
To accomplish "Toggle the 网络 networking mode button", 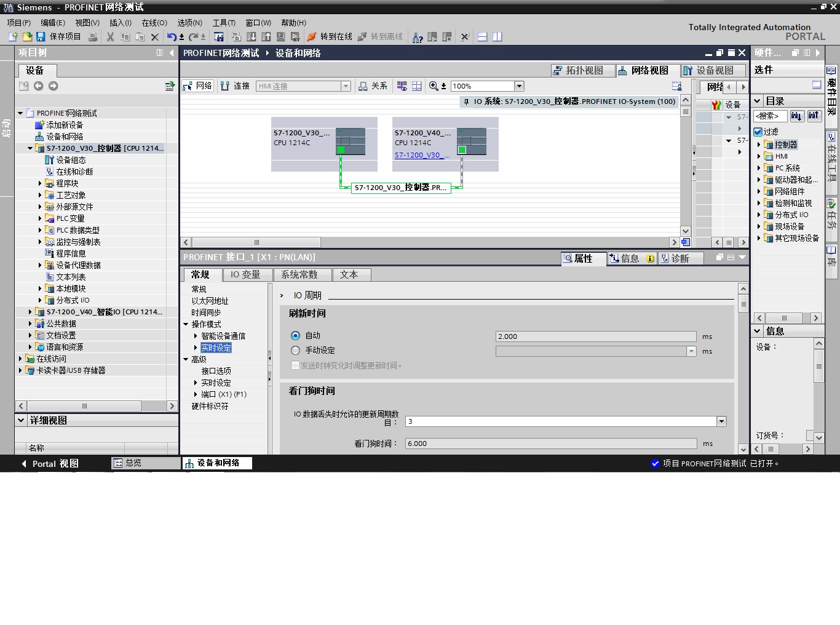I will click(x=197, y=86).
